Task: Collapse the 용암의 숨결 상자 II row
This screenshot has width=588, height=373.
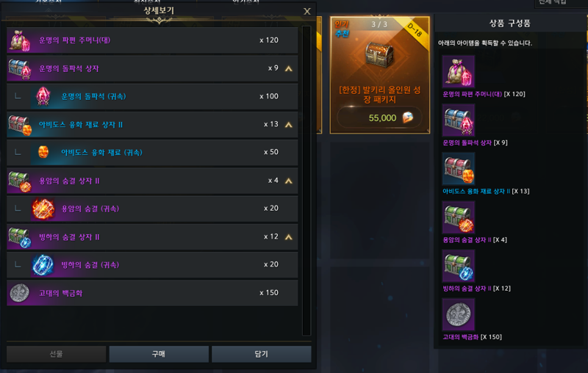Action: (x=288, y=181)
